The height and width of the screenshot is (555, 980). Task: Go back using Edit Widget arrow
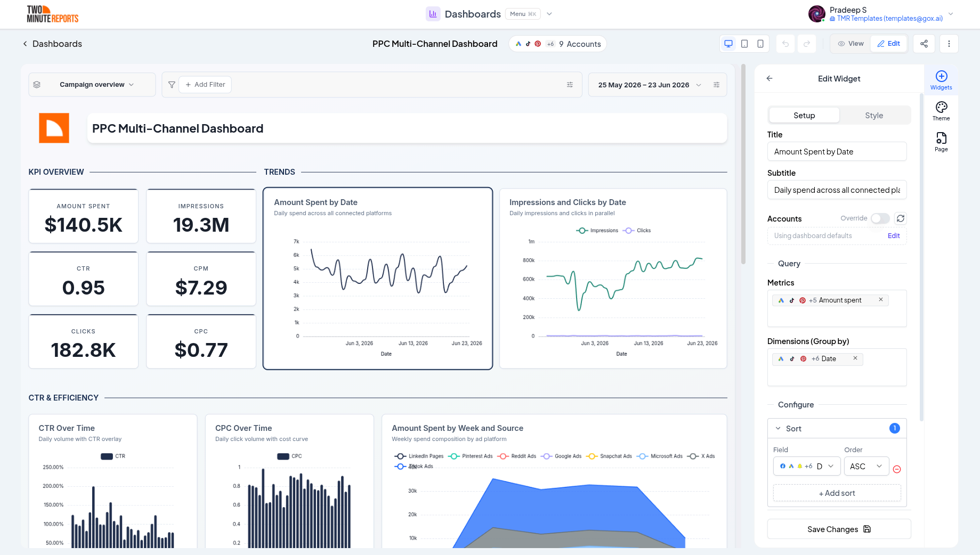(x=770, y=78)
